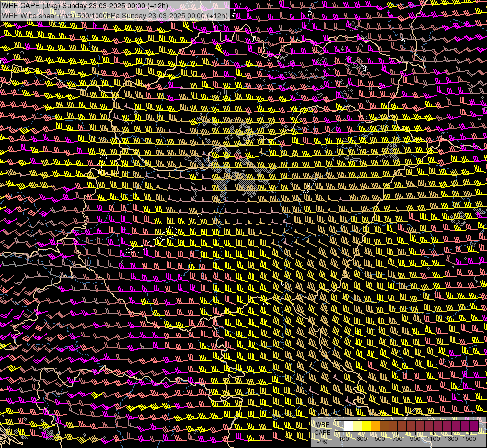Click the '300' legend value label
The image size is (487, 448).
[x=362, y=439]
